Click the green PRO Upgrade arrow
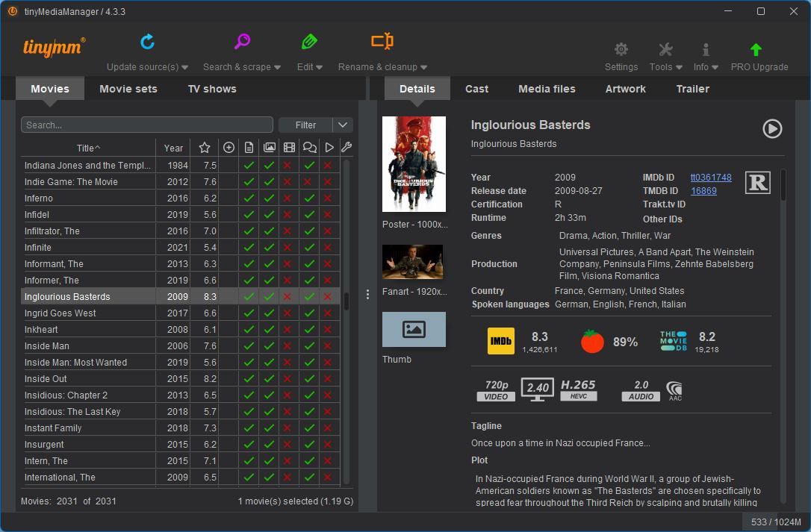811x532 pixels. click(x=756, y=49)
